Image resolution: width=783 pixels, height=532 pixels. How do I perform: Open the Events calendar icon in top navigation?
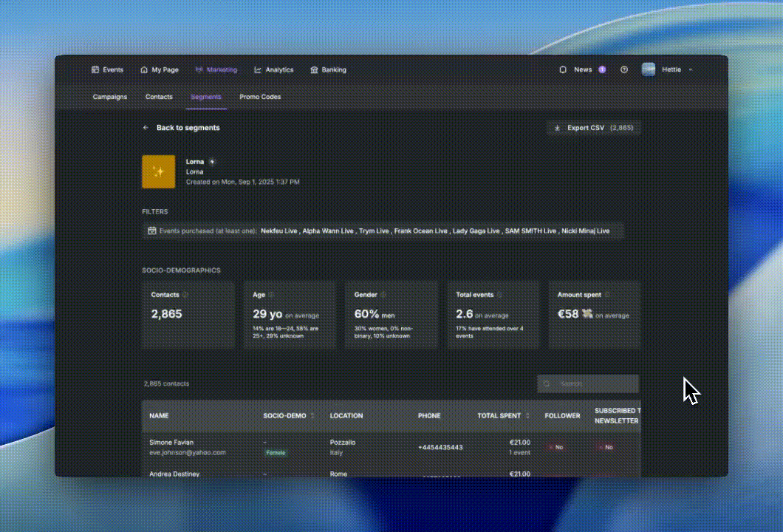coord(95,69)
